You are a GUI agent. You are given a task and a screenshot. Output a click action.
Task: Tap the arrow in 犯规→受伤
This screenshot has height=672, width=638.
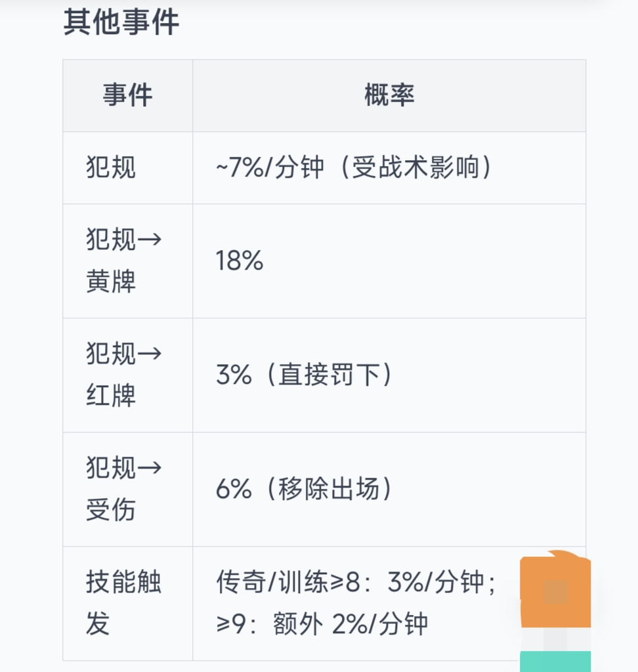pyautogui.click(x=149, y=467)
